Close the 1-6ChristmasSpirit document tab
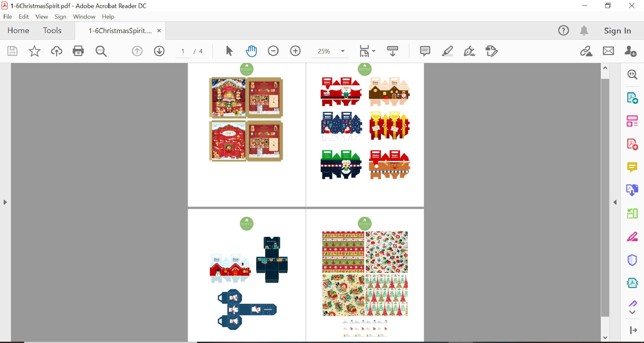The width and height of the screenshot is (644, 343). pos(159,31)
